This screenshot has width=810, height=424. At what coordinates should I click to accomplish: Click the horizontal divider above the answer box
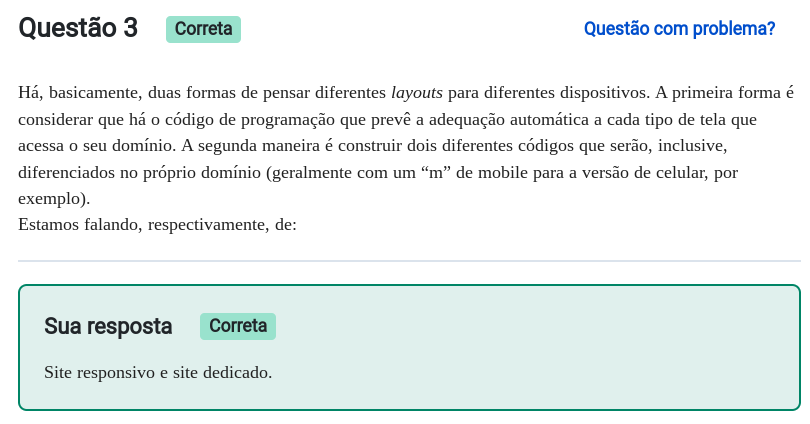[x=409, y=261]
